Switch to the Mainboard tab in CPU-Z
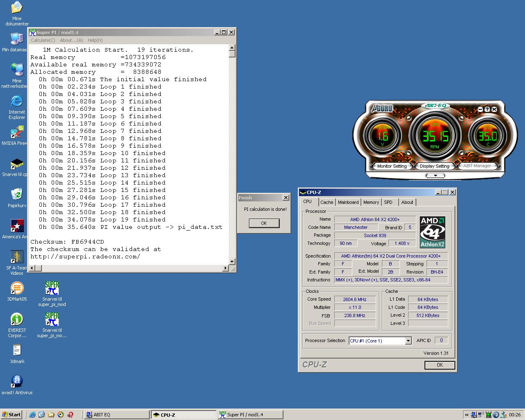Screen dimensions: 525x420 348,202
